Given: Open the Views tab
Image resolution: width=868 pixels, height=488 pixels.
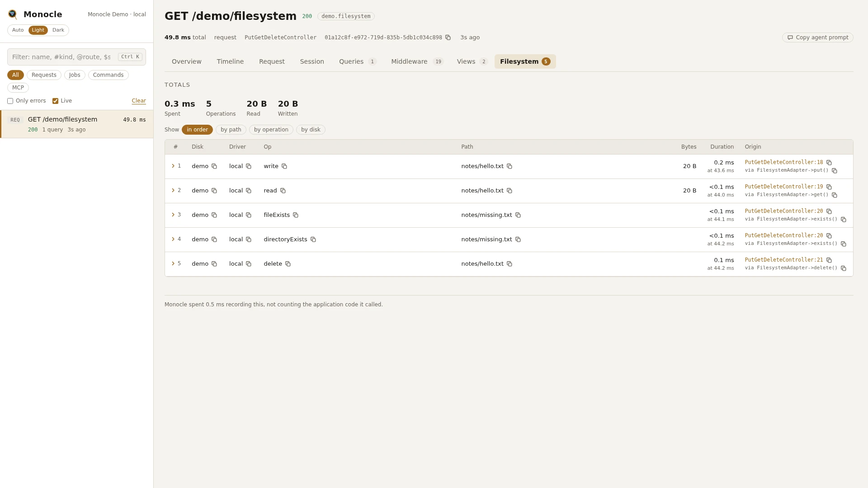Looking at the screenshot, I should 472,61.
